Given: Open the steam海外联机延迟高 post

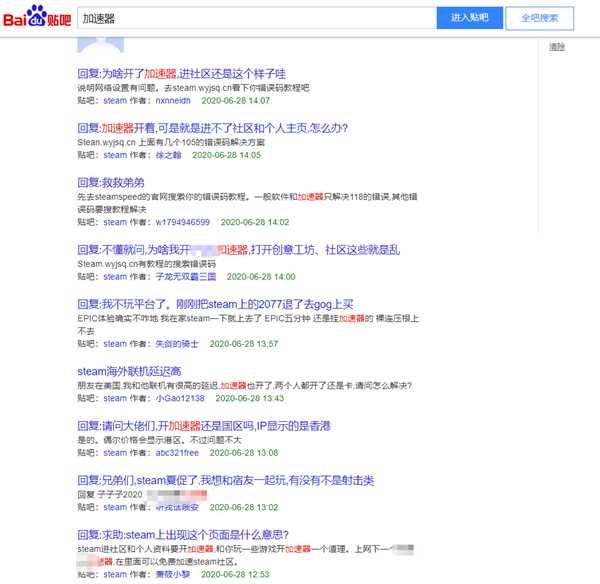Looking at the screenshot, I should point(131,371).
